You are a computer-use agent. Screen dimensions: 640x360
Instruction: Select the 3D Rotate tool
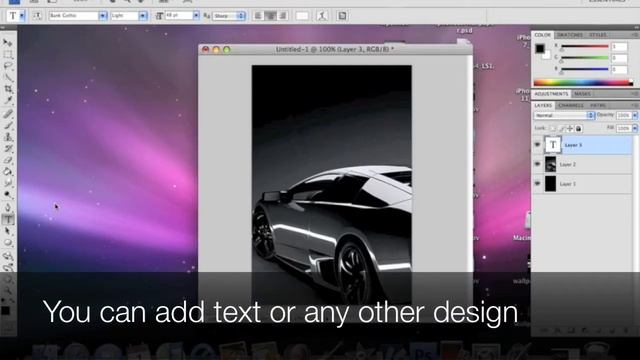point(7,256)
